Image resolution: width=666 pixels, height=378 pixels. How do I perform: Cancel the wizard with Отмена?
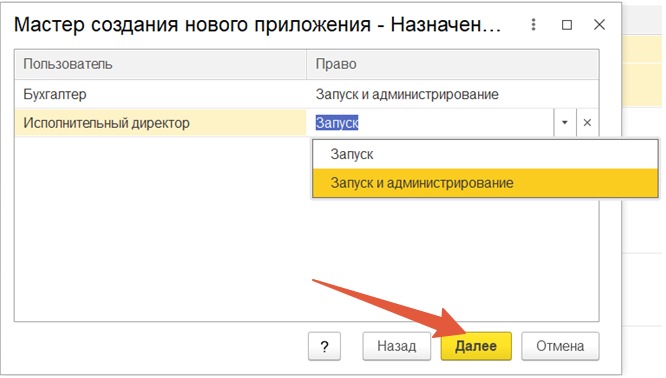point(560,346)
